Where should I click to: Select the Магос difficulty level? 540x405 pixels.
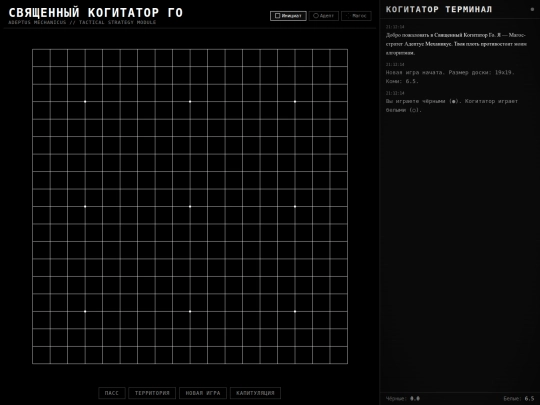(356, 16)
